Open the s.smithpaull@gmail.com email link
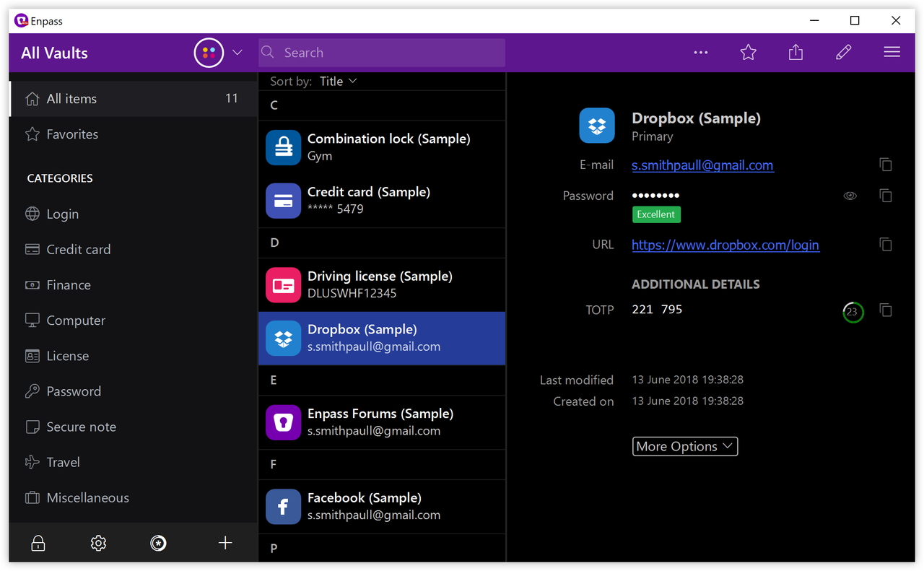Viewport: 924px width, 571px height. [702, 165]
